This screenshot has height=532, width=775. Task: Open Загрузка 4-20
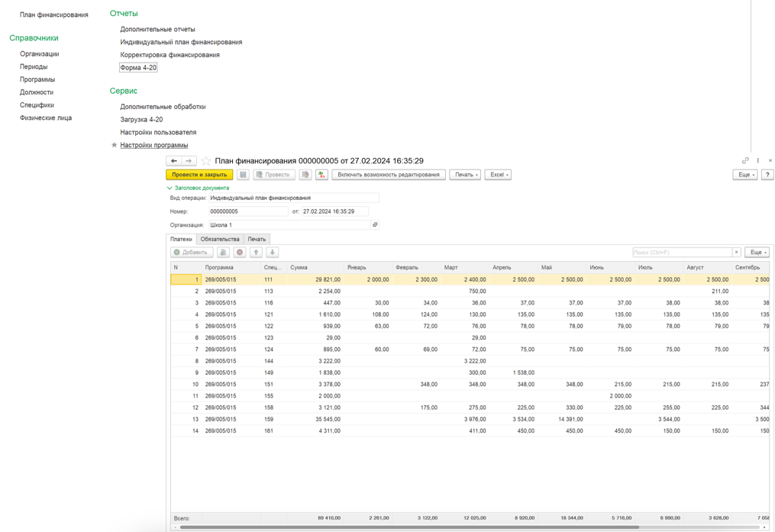(141, 120)
